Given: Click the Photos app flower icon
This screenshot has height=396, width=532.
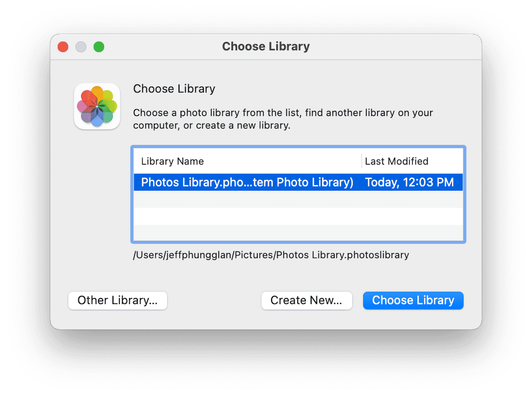Looking at the screenshot, I should (97, 106).
